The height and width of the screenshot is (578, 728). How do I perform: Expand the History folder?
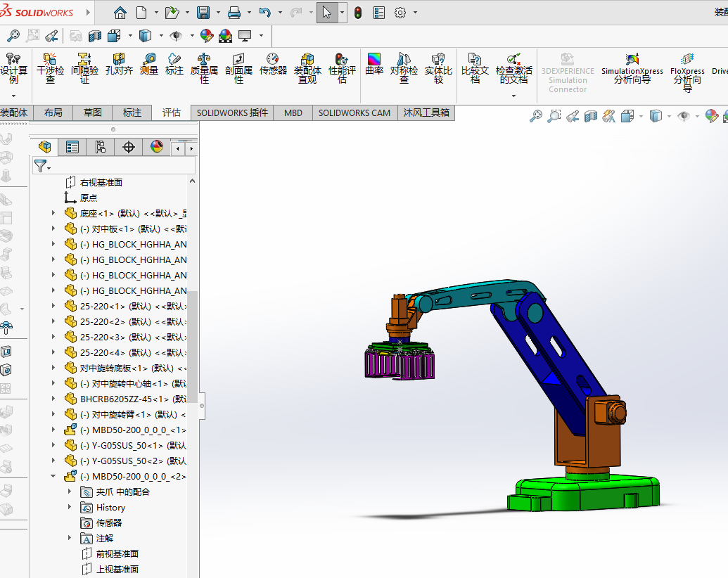click(70, 508)
